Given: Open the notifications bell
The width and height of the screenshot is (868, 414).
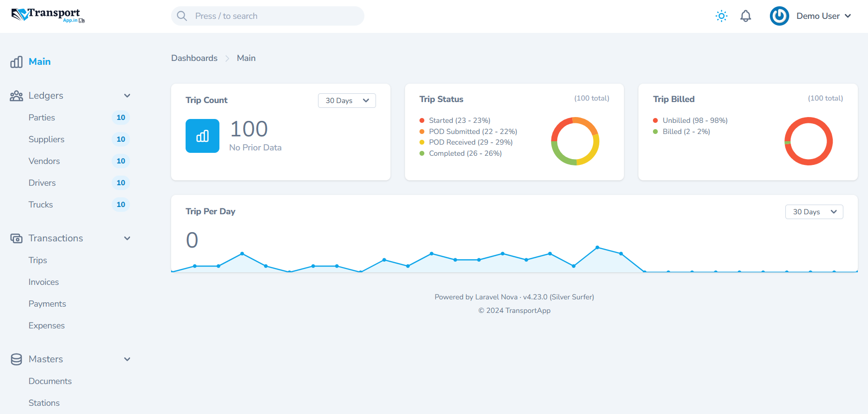Looking at the screenshot, I should pyautogui.click(x=745, y=16).
